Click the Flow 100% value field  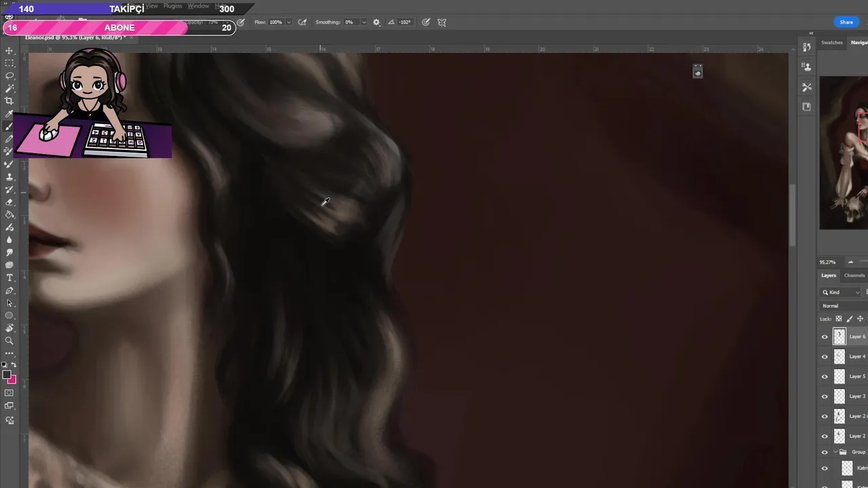click(x=276, y=22)
